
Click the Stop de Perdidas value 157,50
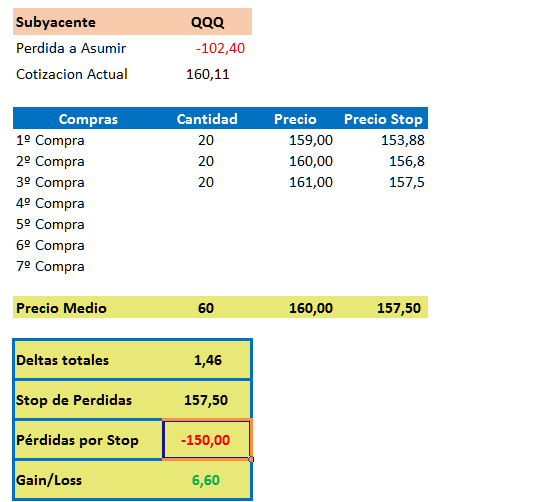coord(206,400)
